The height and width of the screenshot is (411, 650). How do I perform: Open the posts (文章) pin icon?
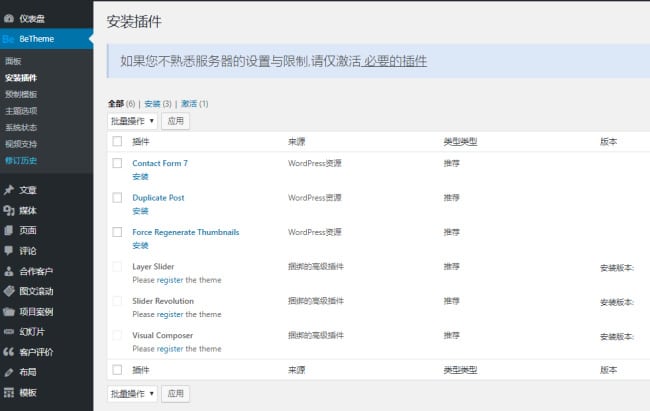pyautogui.click(x=9, y=190)
